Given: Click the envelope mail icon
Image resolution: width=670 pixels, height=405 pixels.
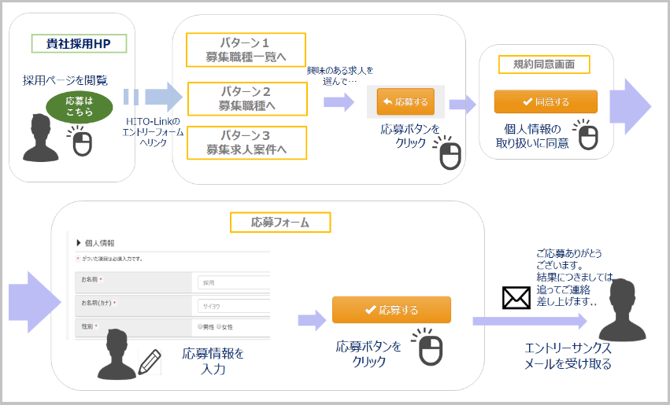Looking at the screenshot, I should click(x=515, y=297).
